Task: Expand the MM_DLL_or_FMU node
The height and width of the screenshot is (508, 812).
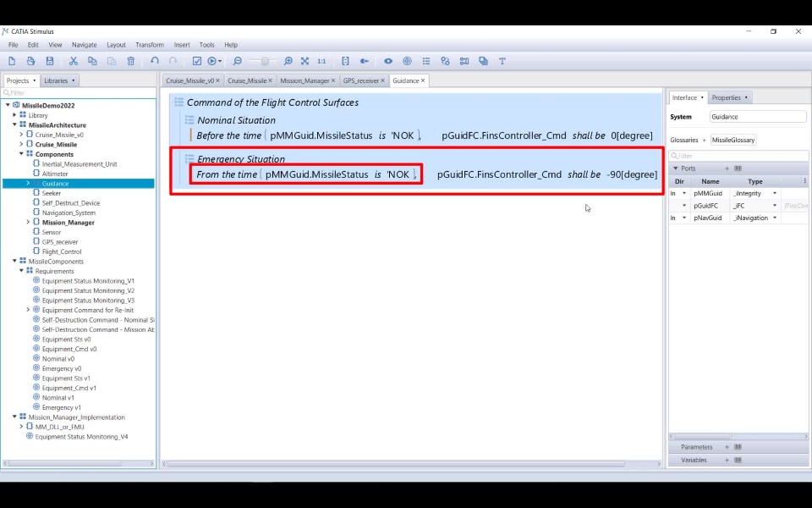Action: (21, 427)
